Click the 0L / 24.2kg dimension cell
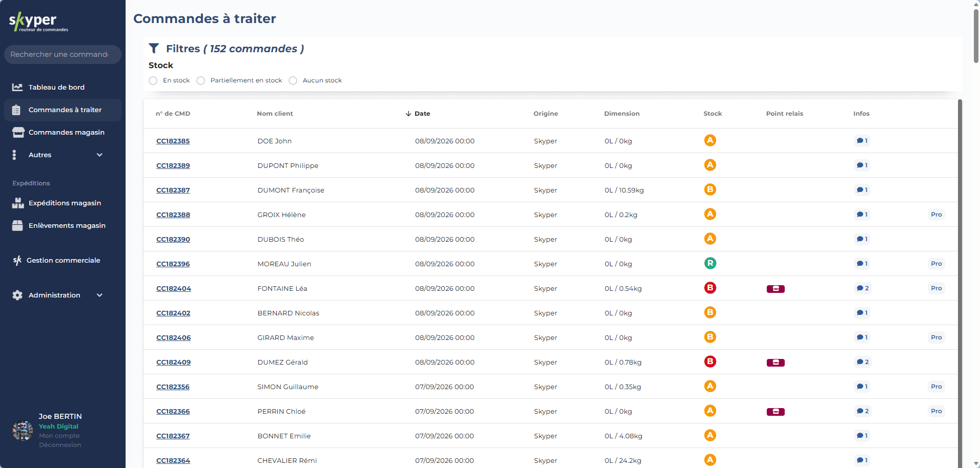 (x=623, y=460)
